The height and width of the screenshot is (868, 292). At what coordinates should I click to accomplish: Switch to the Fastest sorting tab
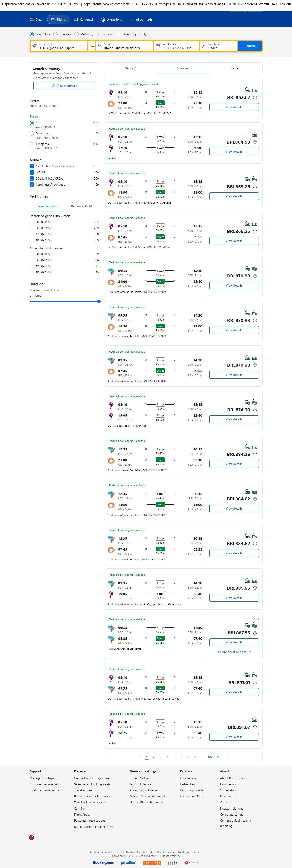(236, 68)
